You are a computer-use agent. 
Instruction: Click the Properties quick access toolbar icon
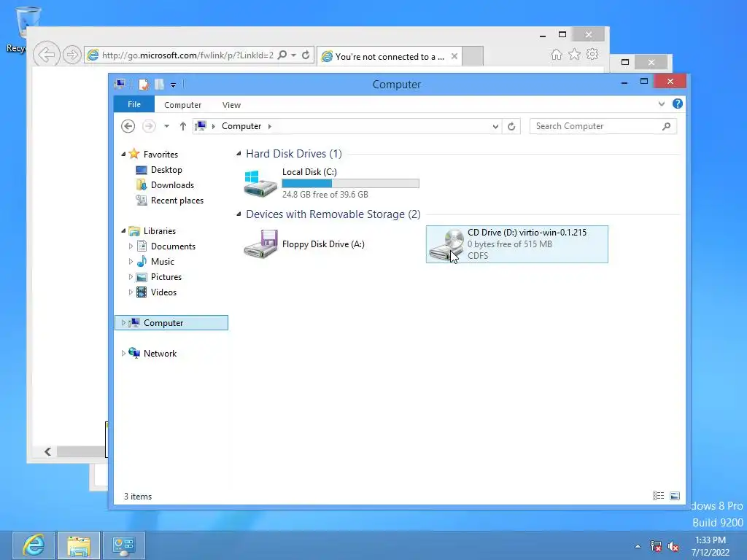click(144, 85)
